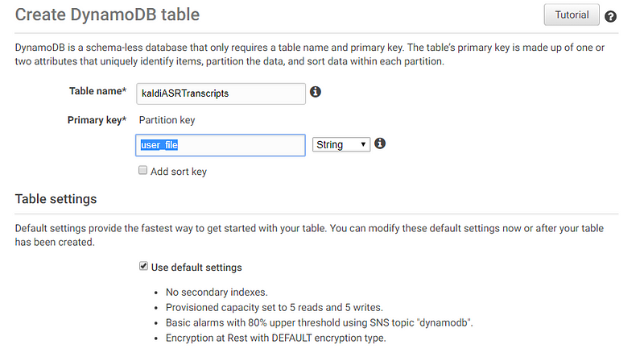This screenshot has height=353, width=644.
Task: Click the Provisioned capacity bullet text
Action: (x=274, y=307)
